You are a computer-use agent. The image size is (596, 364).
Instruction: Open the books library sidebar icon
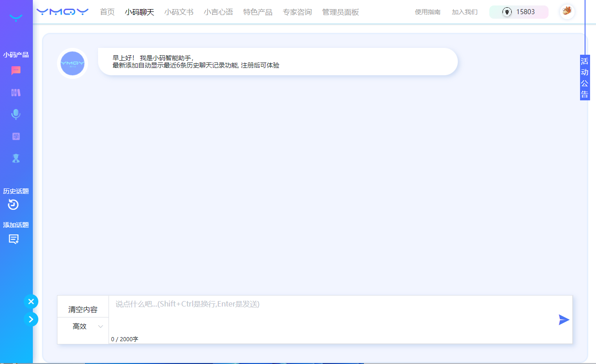click(x=16, y=93)
